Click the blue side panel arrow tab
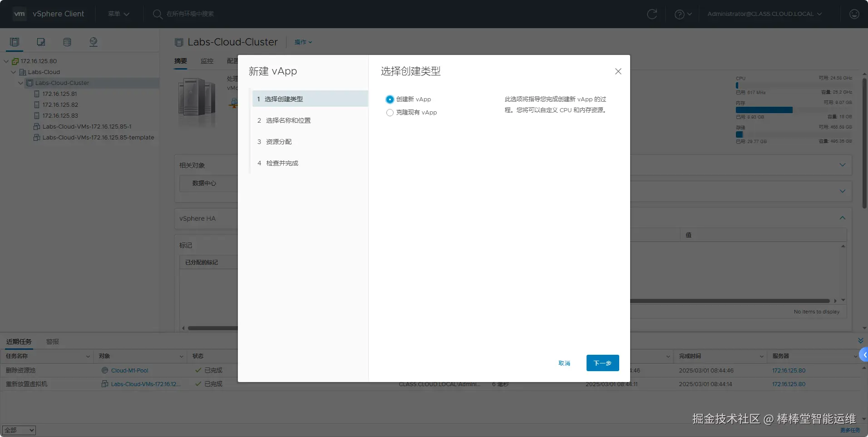Image resolution: width=868 pixels, height=437 pixels. pyautogui.click(x=864, y=355)
